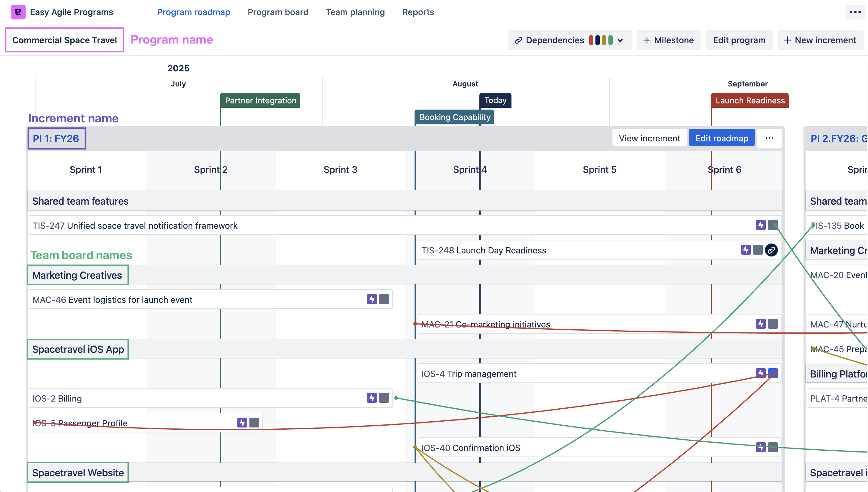Image resolution: width=868 pixels, height=492 pixels.
Task: Add a new Milestone
Action: tap(668, 40)
